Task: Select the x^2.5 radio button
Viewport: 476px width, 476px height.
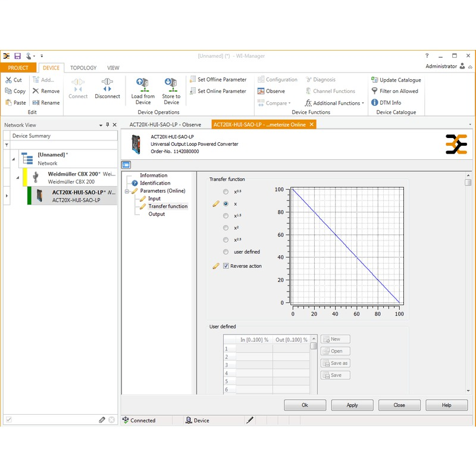Action: click(226, 240)
